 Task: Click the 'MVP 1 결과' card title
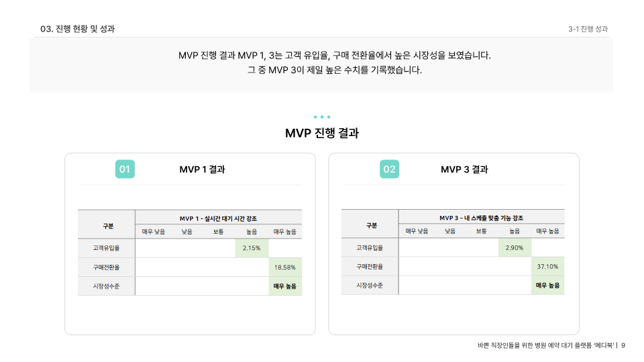[202, 170]
